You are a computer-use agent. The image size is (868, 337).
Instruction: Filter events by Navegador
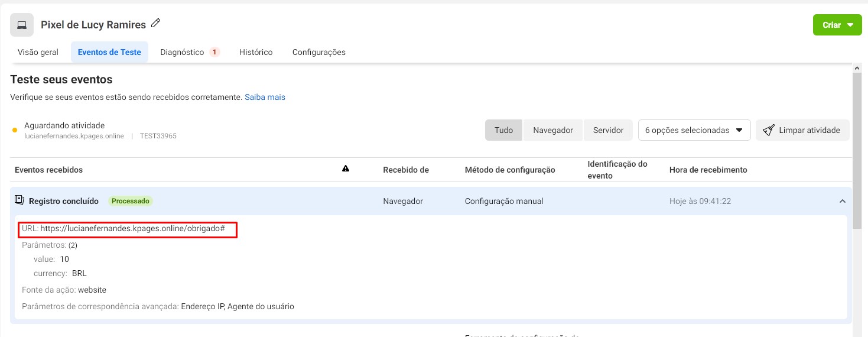point(553,130)
